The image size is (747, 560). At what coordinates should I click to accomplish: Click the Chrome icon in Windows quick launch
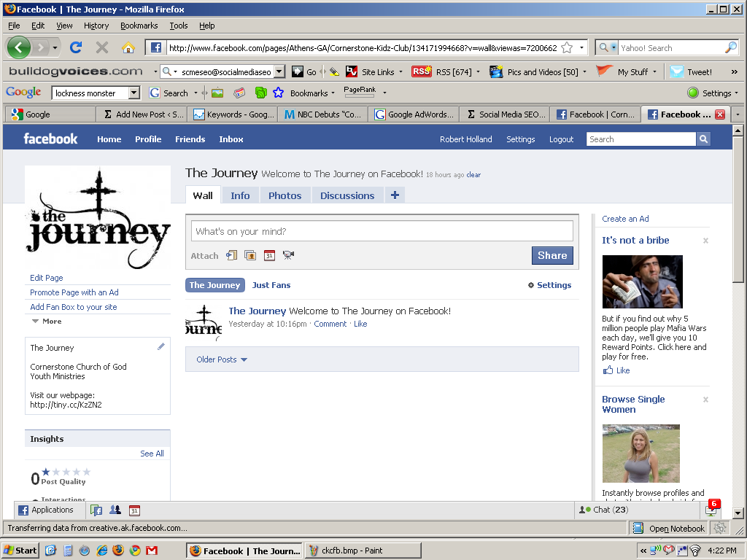(x=135, y=551)
